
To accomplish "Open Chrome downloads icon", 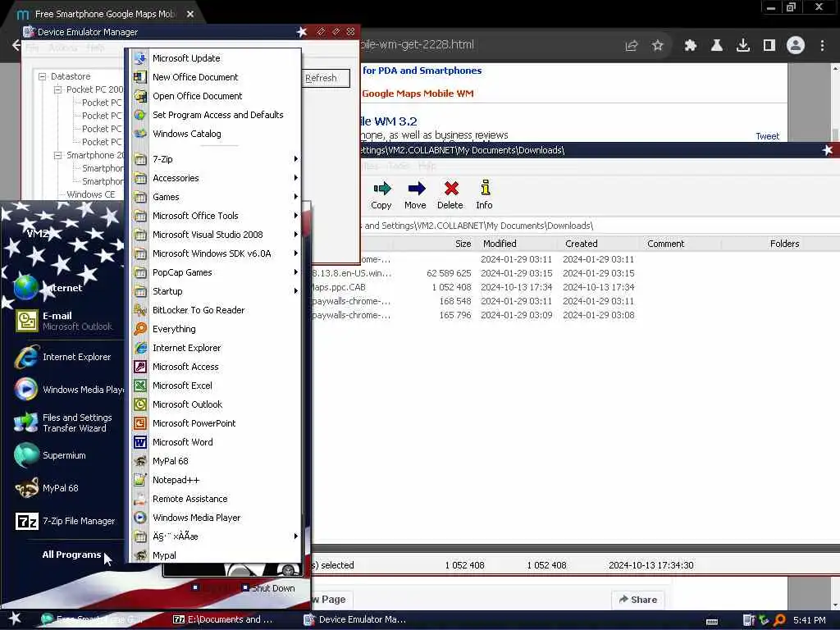I will pos(743,46).
